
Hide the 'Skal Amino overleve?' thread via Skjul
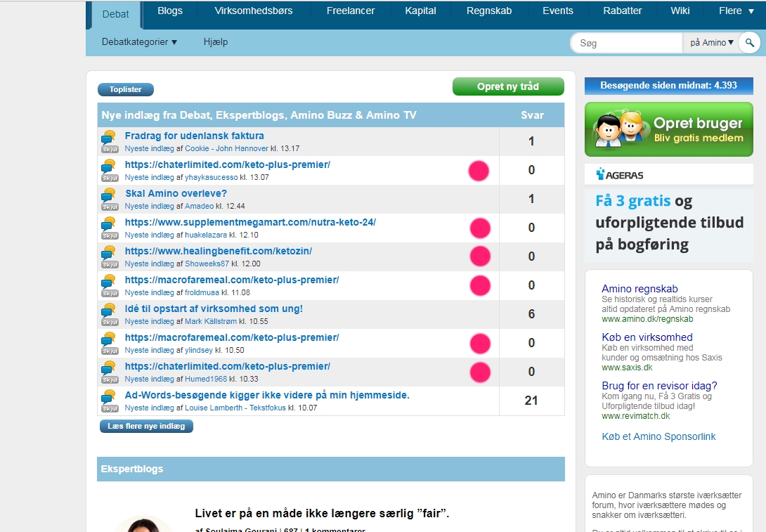tap(110, 207)
